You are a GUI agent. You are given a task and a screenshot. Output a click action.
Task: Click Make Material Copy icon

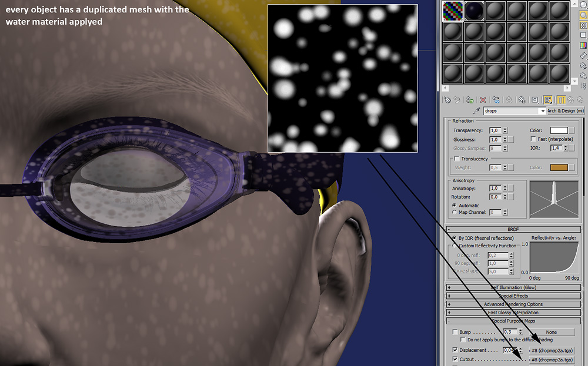[496, 100]
